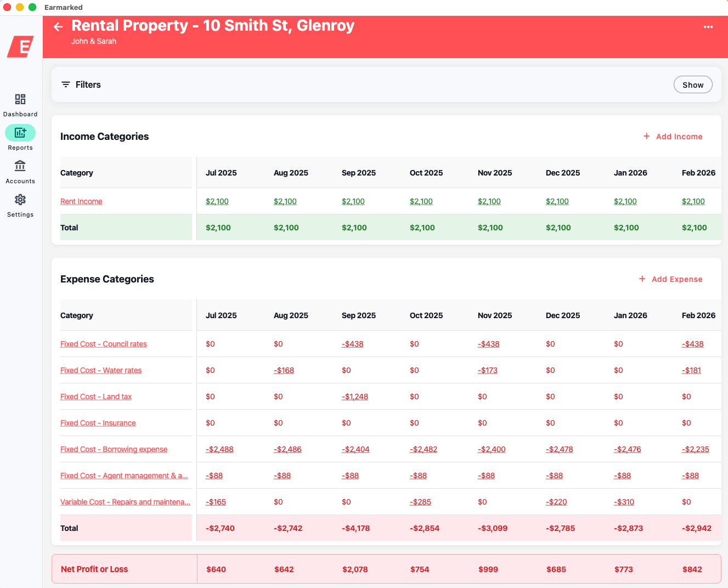Click the Filters lines icon

coord(66,84)
